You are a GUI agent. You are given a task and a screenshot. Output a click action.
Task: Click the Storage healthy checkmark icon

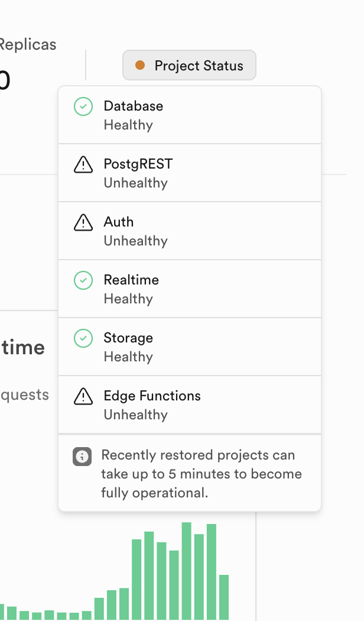[83, 338]
